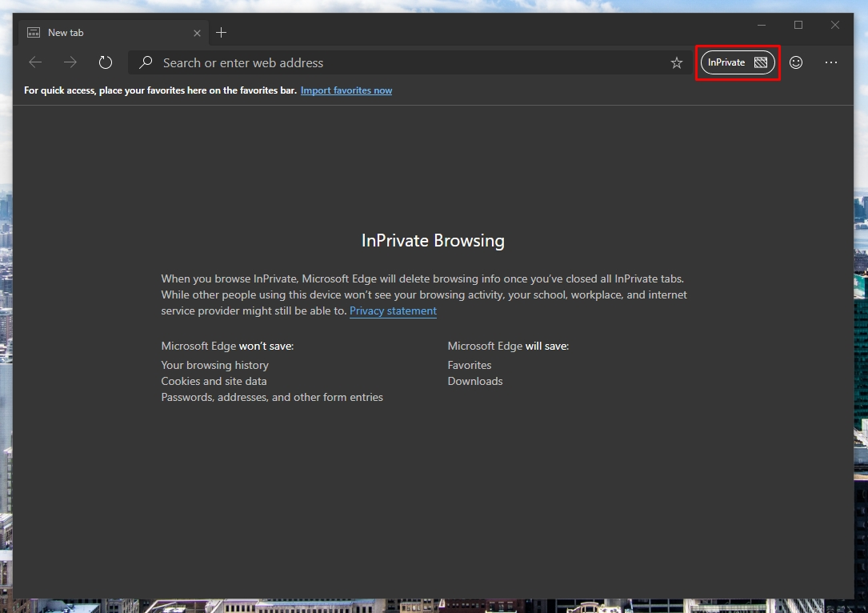868x613 pixels.
Task: Close the Edge window
Action: point(834,26)
